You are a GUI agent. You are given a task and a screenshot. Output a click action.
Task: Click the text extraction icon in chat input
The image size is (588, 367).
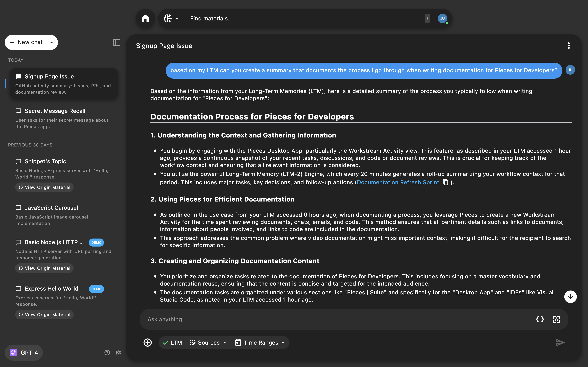pos(556,319)
